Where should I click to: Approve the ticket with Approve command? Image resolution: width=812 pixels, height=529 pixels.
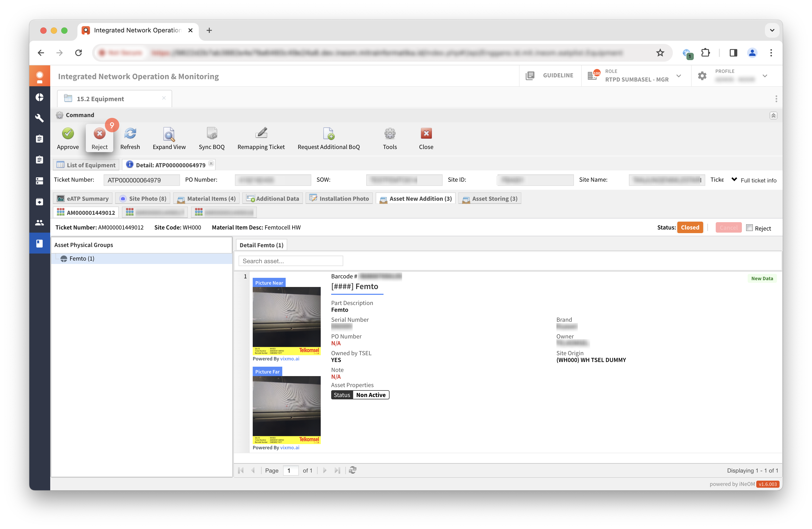tap(67, 138)
